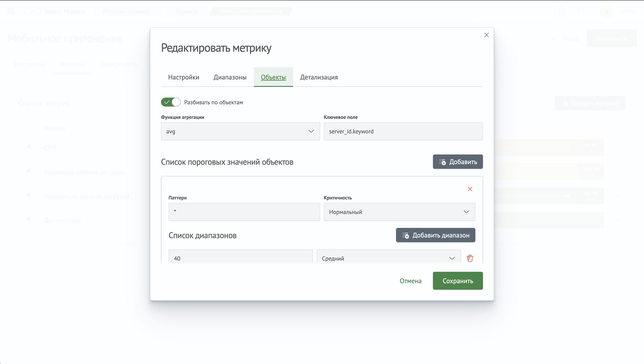
Task: Click the admin username in the header
Action: (628, 11)
